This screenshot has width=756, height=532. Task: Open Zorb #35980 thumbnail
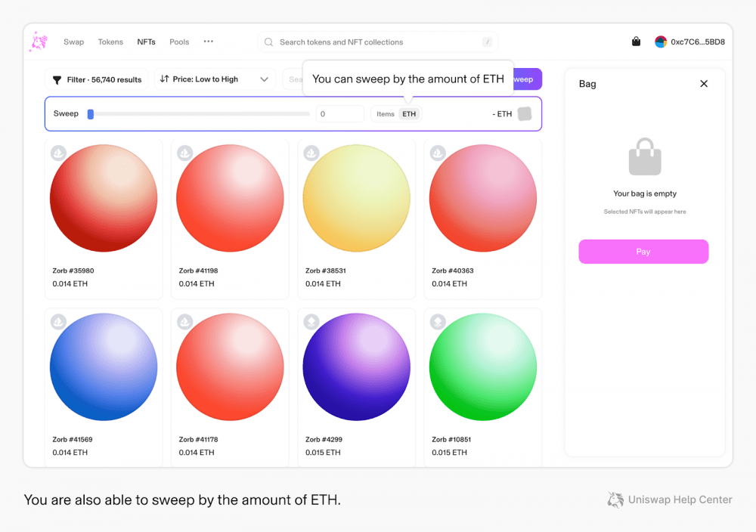[104, 198]
